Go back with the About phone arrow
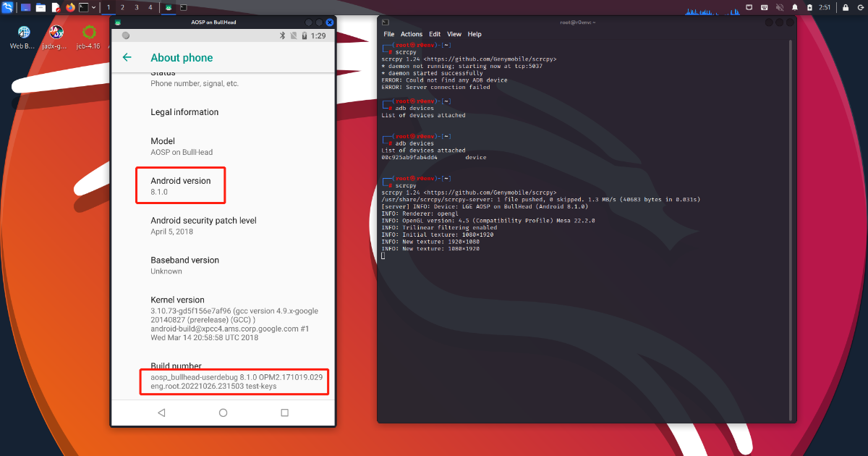Viewport: 868px width, 456px height. click(x=127, y=57)
